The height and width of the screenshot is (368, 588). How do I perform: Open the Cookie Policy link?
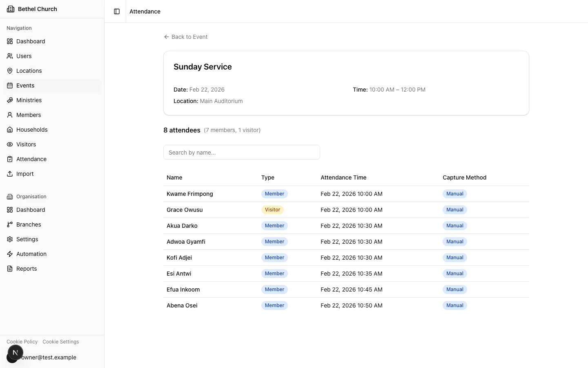click(x=22, y=342)
